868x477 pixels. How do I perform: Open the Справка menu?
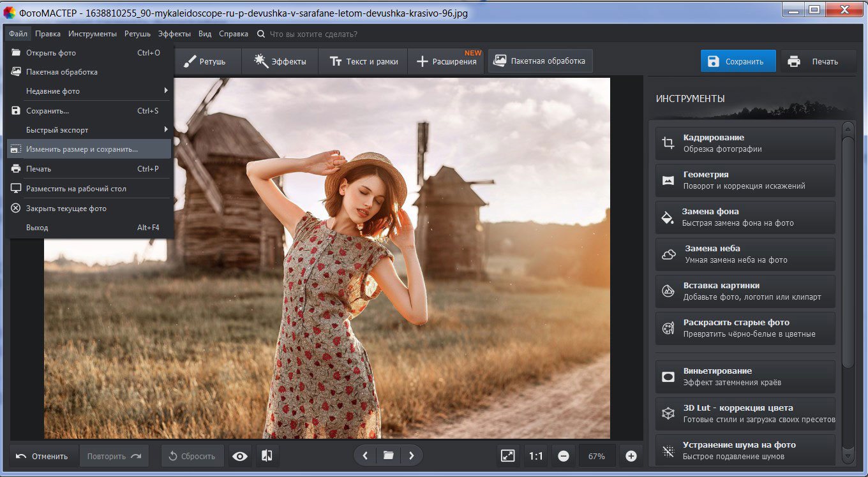click(x=234, y=34)
